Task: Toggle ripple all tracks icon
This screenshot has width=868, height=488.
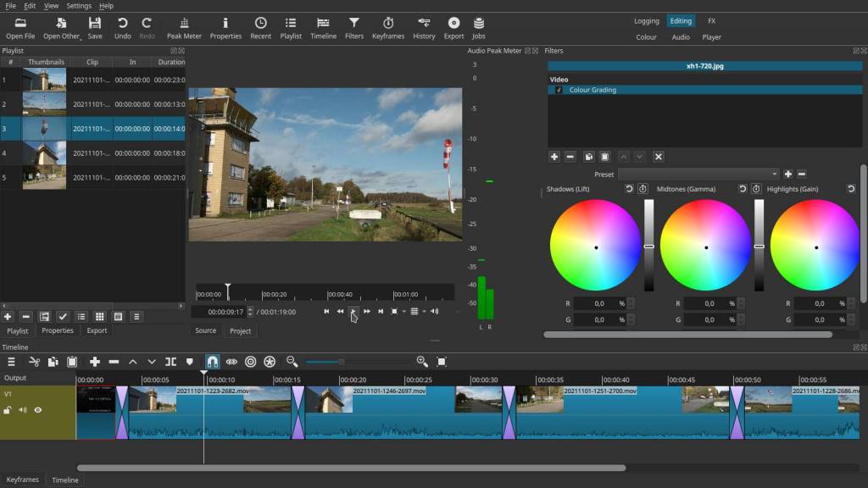Action: tap(270, 362)
